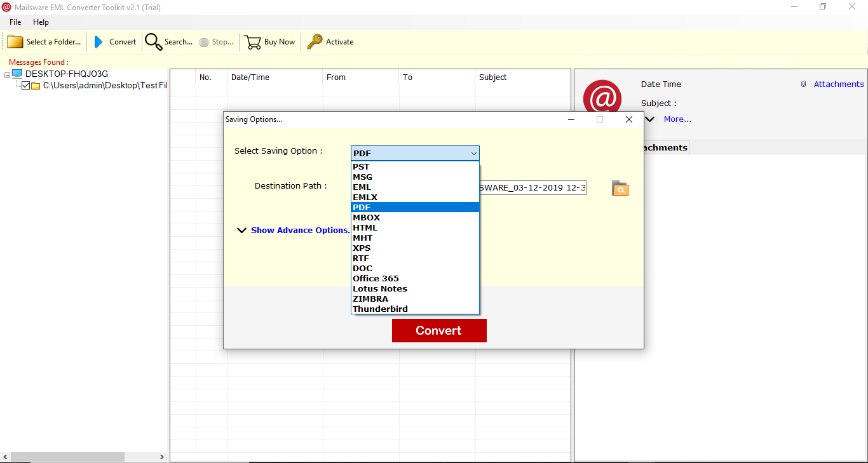Viewport: 868px width, 463px height.
Task: Choose PST from the saving list
Action: click(x=415, y=167)
